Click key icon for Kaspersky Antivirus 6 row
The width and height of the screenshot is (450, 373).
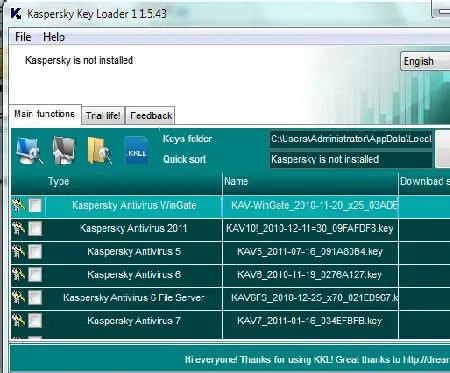point(19,274)
